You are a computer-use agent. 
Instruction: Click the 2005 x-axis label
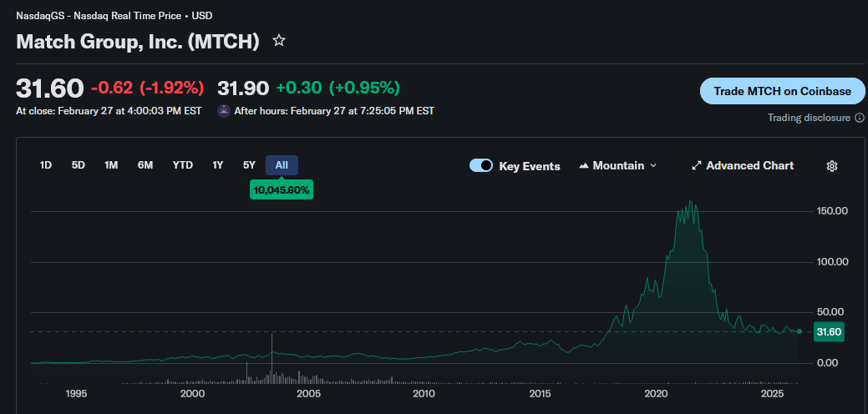[308, 393]
